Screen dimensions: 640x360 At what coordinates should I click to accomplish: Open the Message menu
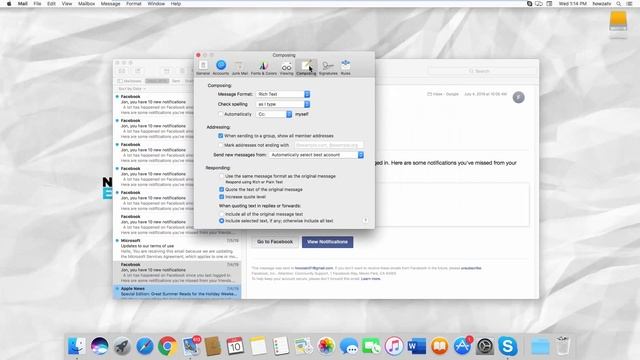110,4
